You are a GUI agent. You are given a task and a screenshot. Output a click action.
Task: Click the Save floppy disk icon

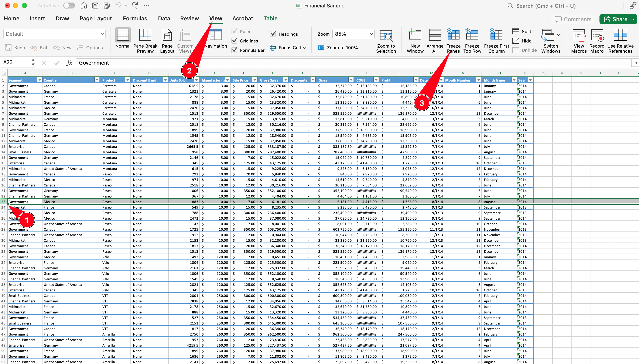pos(95,6)
